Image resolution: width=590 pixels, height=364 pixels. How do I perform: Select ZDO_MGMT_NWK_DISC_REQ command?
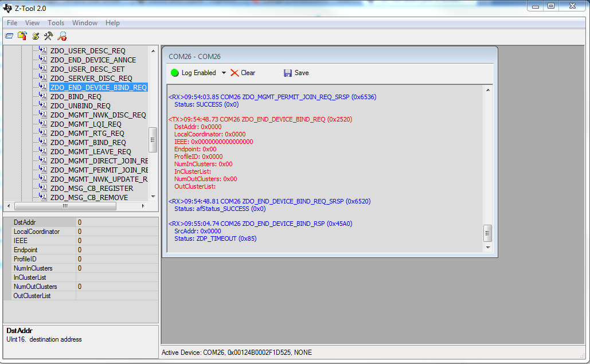98,115
